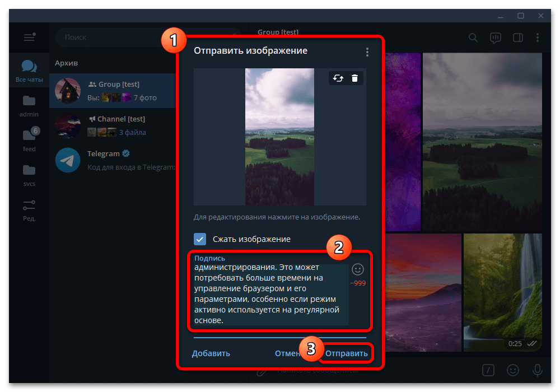The image size is (560, 392).
Task: Close the Telegram window
Action: 541,16
